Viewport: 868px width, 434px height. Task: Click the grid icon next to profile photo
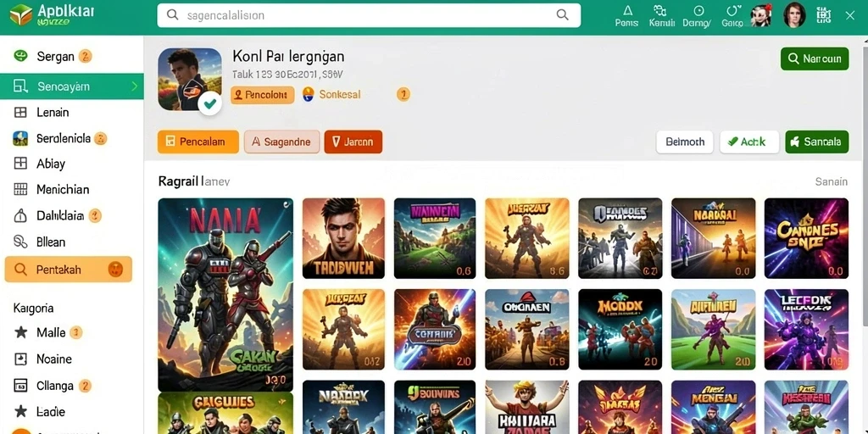824,15
